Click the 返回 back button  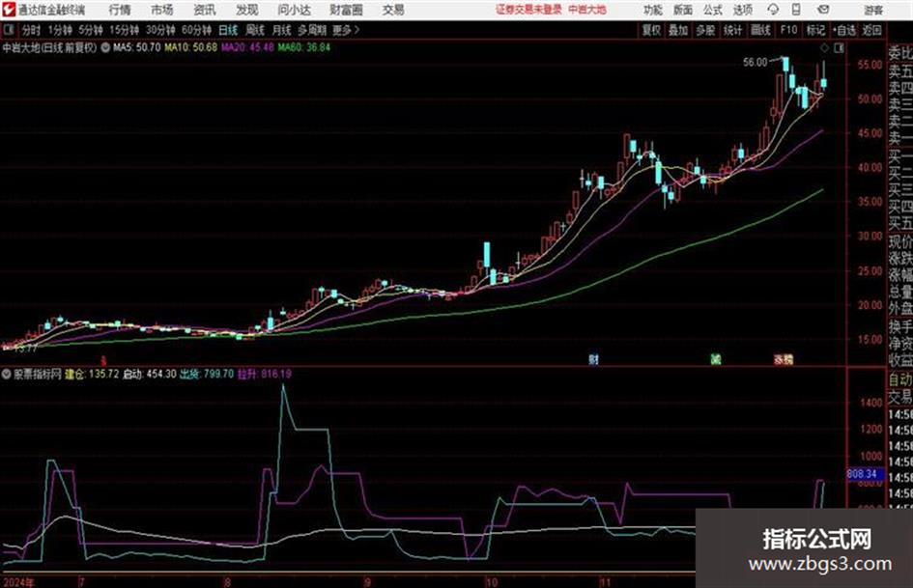pyautogui.click(x=871, y=30)
